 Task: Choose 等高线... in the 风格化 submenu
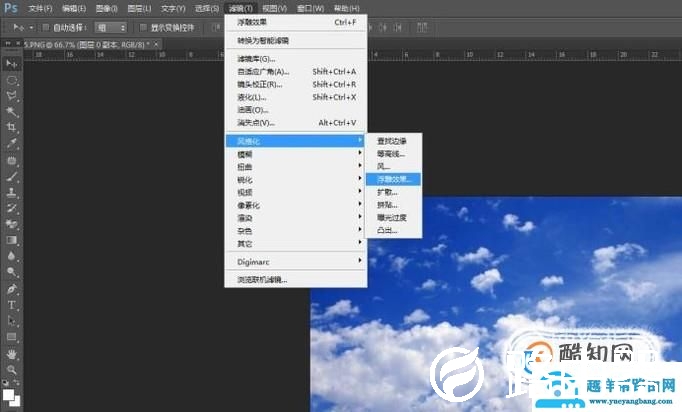(394, 154)
